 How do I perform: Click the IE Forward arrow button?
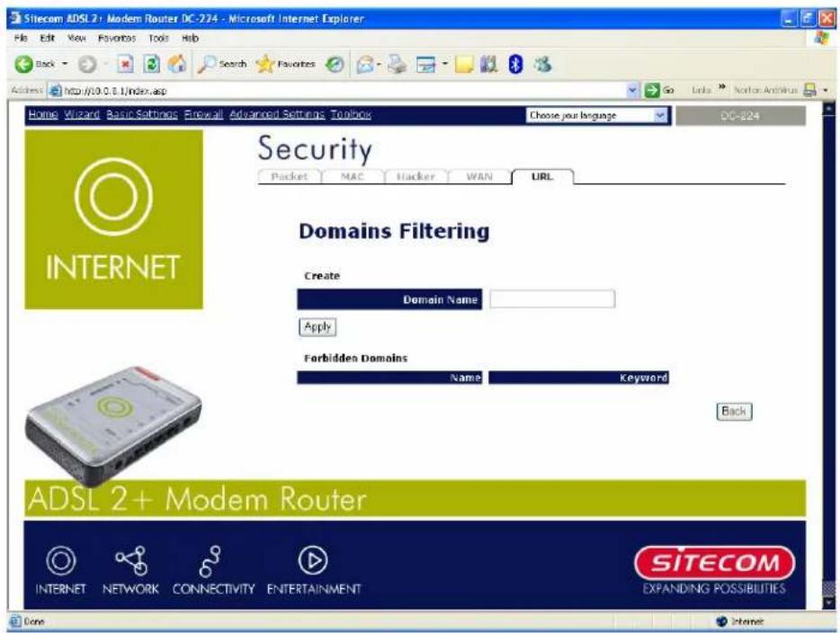tap(87, 65)
